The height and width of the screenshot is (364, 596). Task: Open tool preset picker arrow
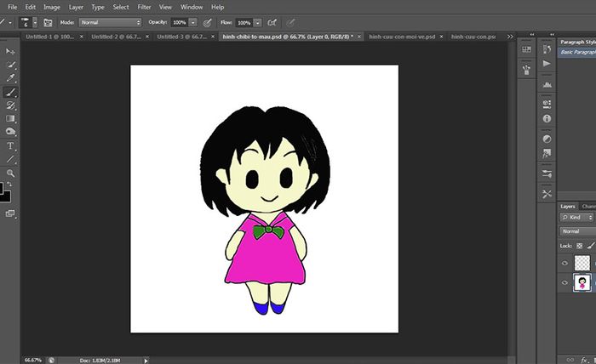coord(10,23)
